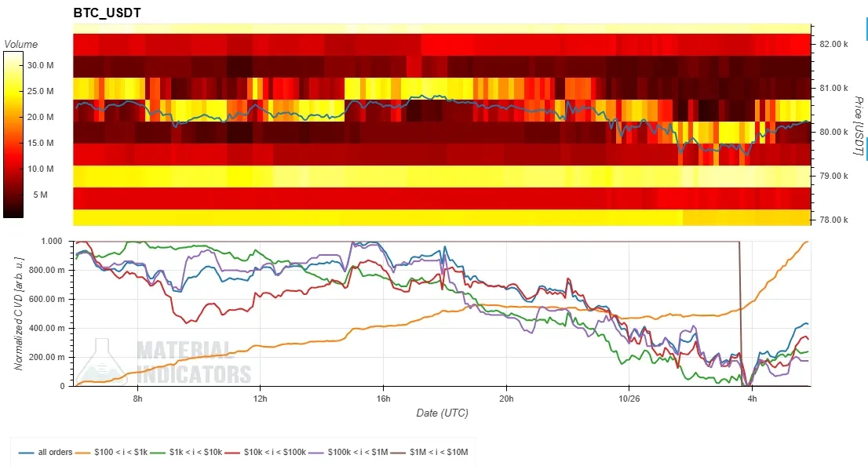Screen dimensions: 868x466
Task: Click the 600.00 m CVD axis tick
Action: [46, 300]
